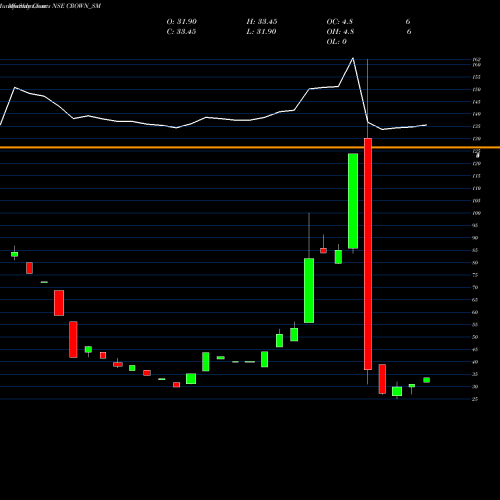
Task: Click the 45 price axis label
Action: click(x=475, y=349)
